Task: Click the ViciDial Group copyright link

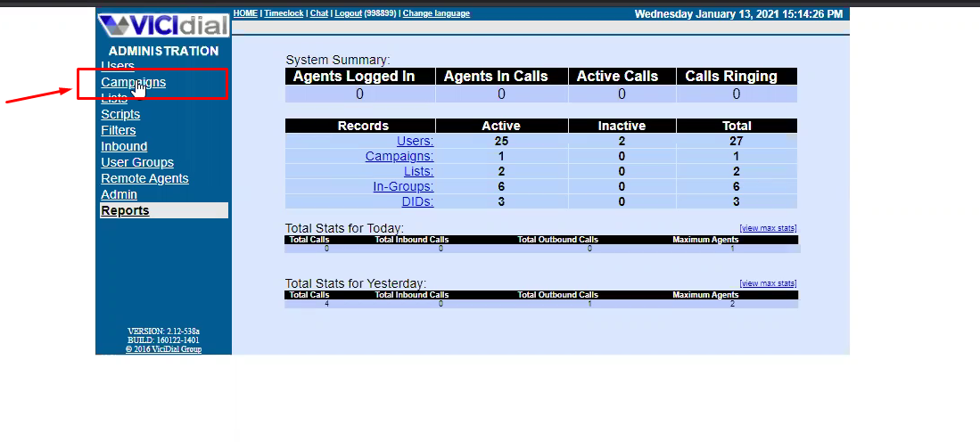Action: (x=163, y=349)
